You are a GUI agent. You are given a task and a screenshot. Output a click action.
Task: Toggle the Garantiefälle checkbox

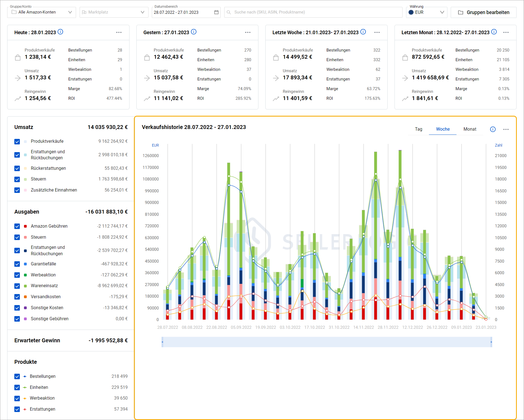tap(17, 264)
